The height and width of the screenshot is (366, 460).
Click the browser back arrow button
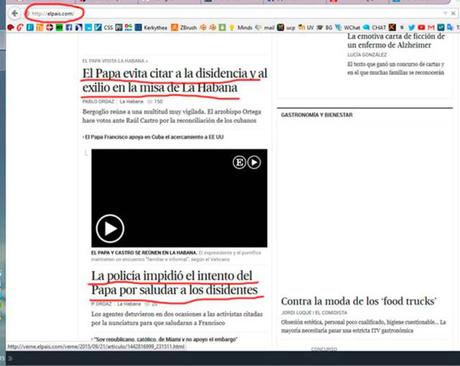click(15, 13)
